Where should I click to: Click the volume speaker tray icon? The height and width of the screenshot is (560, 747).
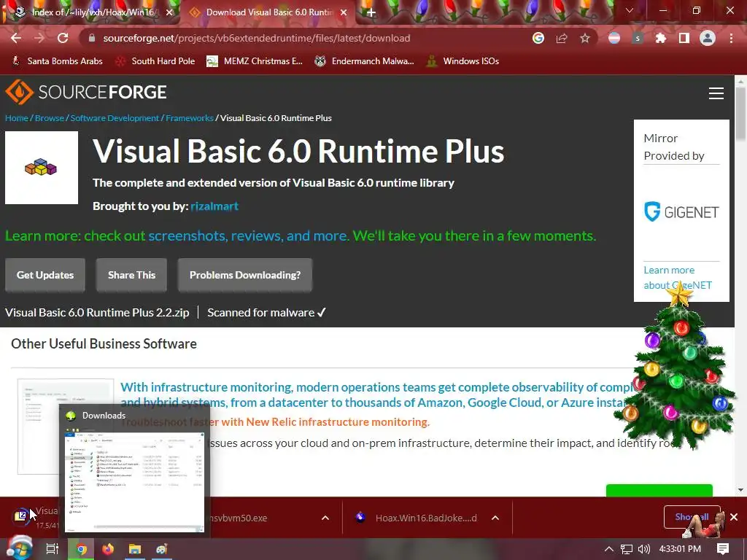coord(643,549)
